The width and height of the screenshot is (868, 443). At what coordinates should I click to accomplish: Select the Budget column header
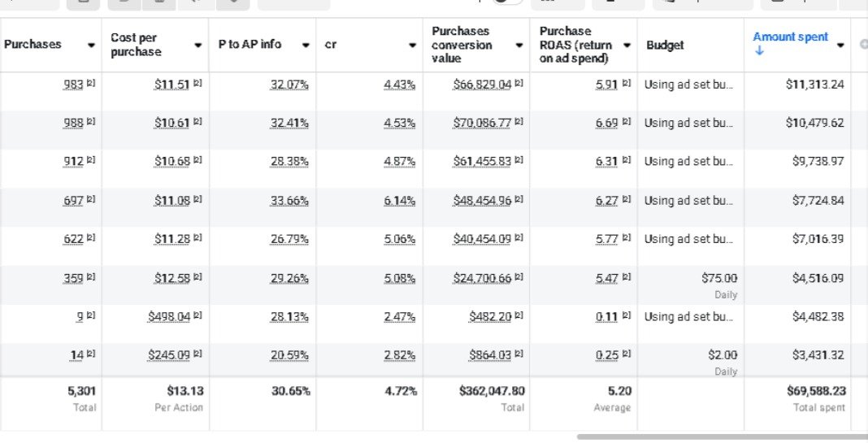point(665,46)
